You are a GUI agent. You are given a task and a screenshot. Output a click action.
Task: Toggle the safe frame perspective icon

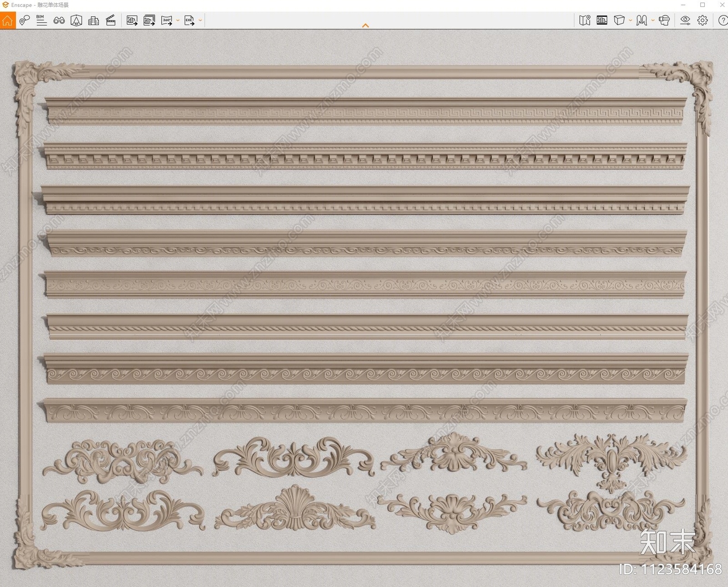coord(76,20)
